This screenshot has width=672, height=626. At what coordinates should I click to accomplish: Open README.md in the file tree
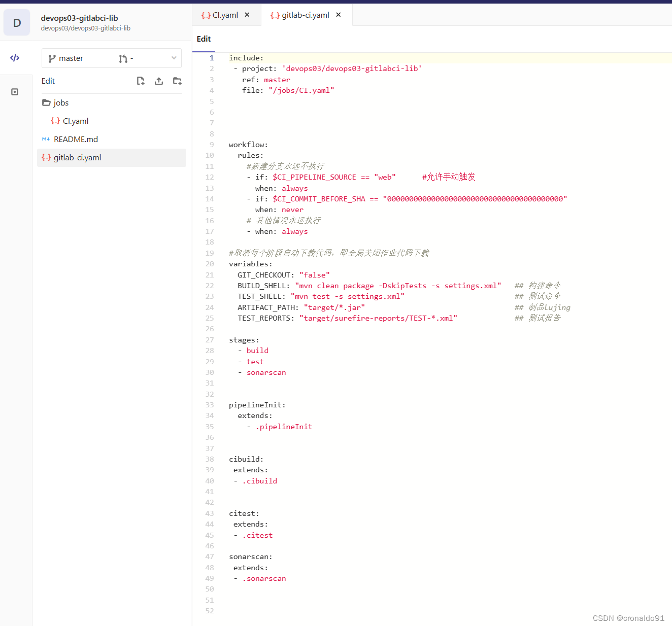[112, 139]
